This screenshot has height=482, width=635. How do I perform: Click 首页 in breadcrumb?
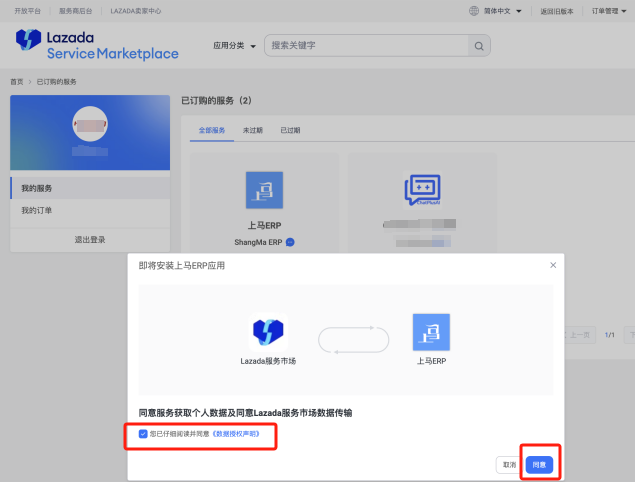[x=17, y=82]
